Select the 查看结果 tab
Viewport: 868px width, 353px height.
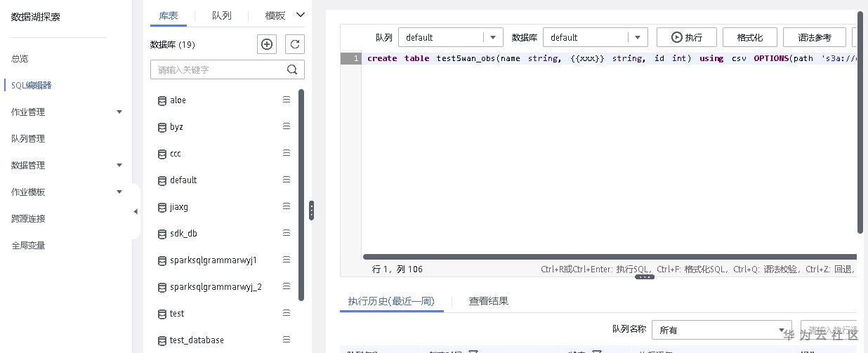click(489, 301)
